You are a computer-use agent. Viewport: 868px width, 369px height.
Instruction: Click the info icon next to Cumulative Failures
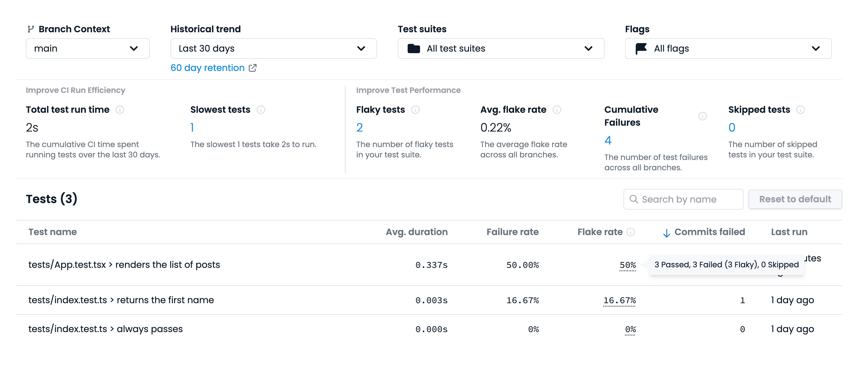[x=703, y=116]
